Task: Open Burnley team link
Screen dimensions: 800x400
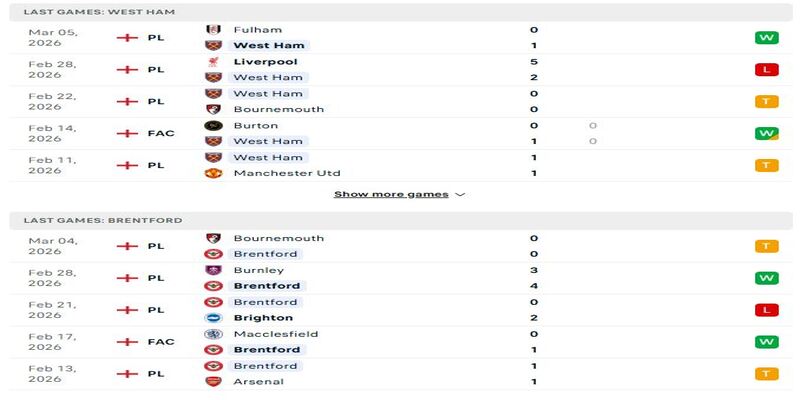Action: click(x=258, y=270)
